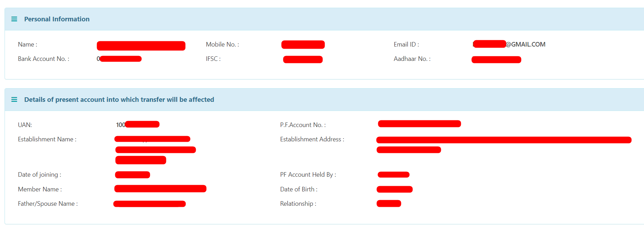Collapse the Personal Information panel heading

(x=57, y=19)
